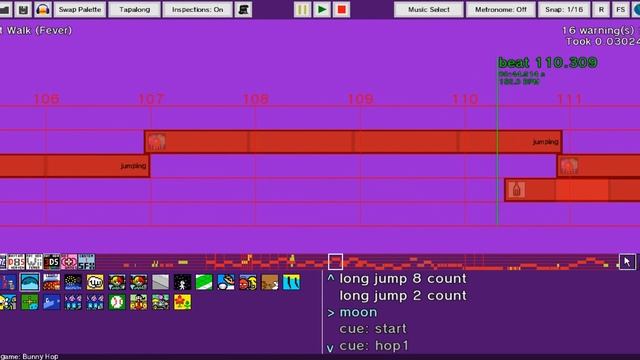Select the Wii series icon
The width and height of the screenshot is (640, 360).
[x=34, y=262]
